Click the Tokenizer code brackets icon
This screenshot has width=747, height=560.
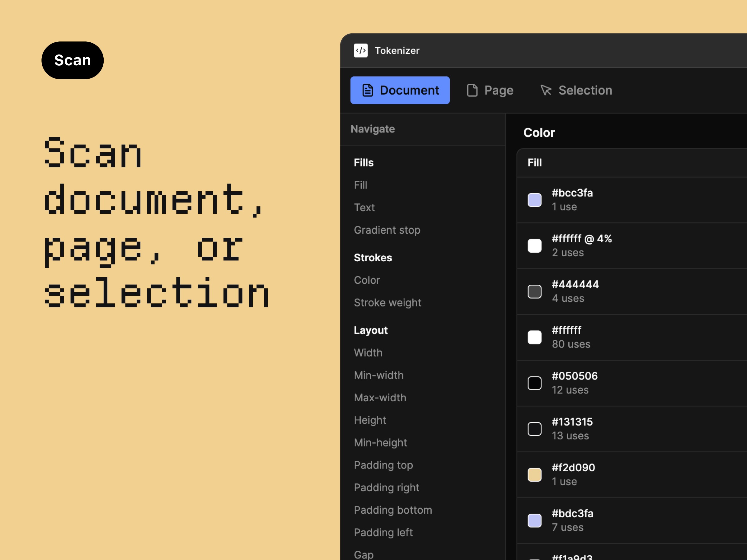pyautogui.click(x=361, y=51)
